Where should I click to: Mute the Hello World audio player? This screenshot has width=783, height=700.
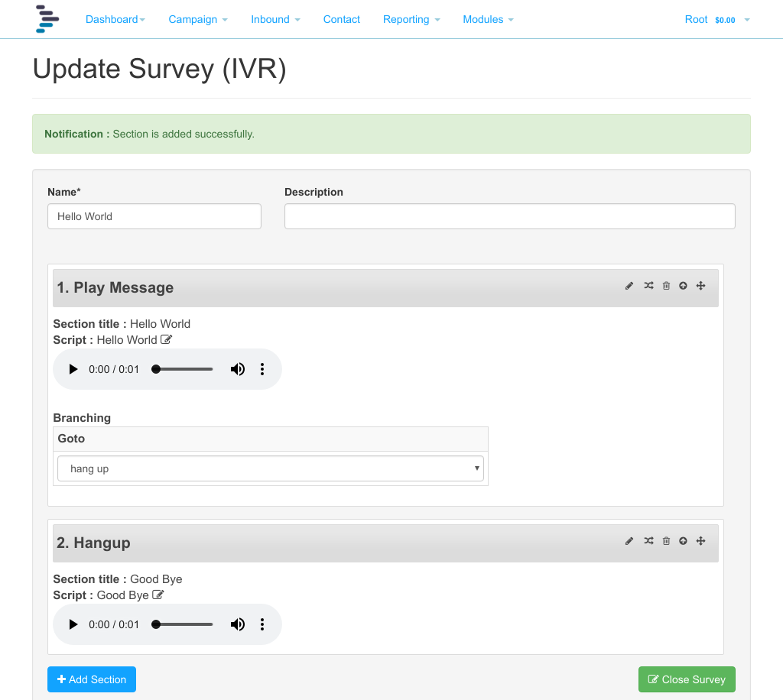(238, 369)
